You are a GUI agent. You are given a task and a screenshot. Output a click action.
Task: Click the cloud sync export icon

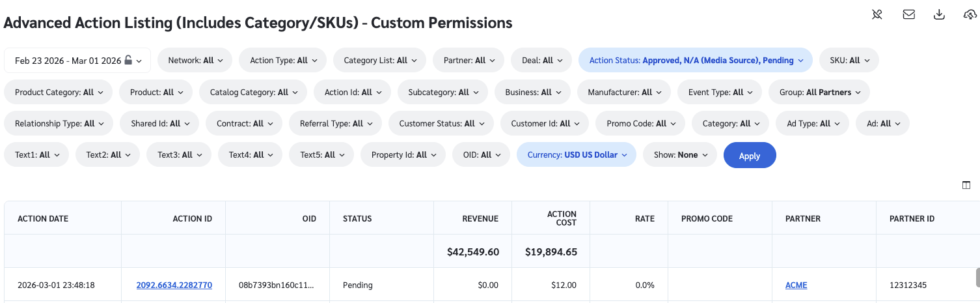970,14
